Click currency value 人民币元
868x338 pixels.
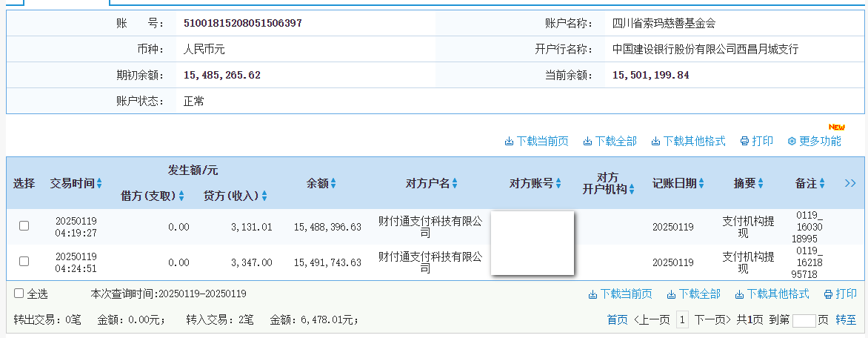pos(204,50)
